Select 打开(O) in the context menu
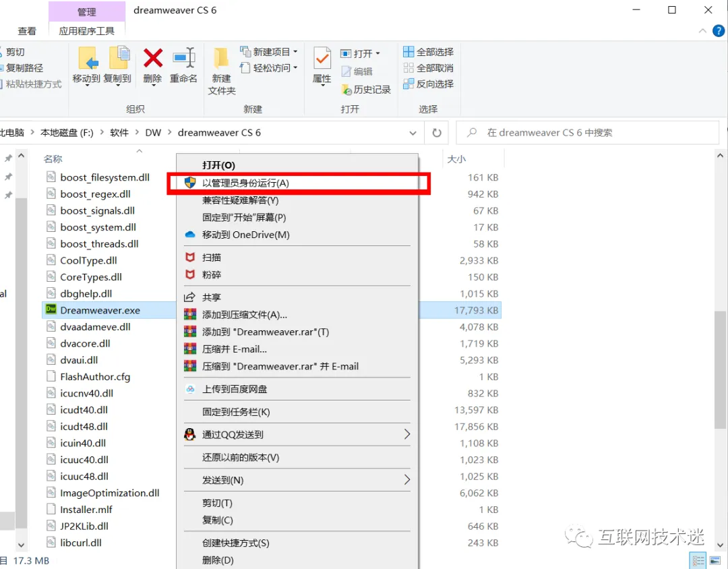Screen dimensions: 728x569 pyautogui.click(x=297, y=165)
